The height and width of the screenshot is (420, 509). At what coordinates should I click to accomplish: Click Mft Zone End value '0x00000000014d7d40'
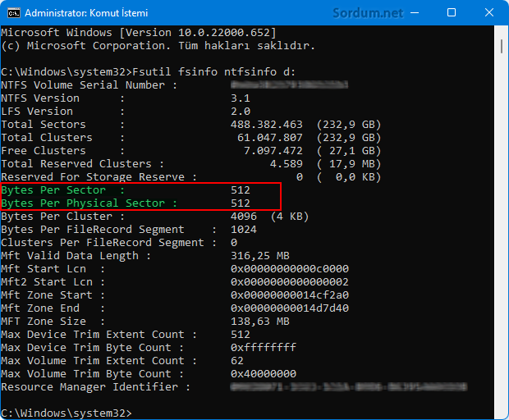(x=290, y=308)
